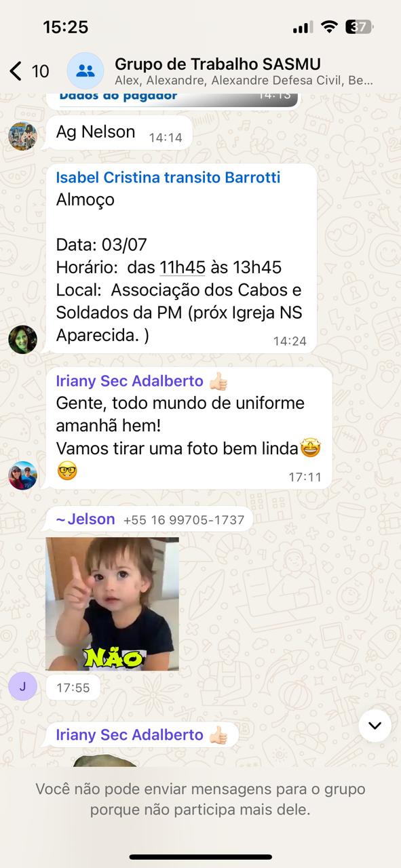401x868 pixels.
Task: Tap Jelson's purple J avatar
Action: 22,686
